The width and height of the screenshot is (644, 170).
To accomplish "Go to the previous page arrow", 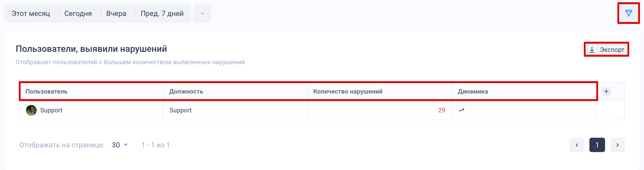I will click(577, 145).
